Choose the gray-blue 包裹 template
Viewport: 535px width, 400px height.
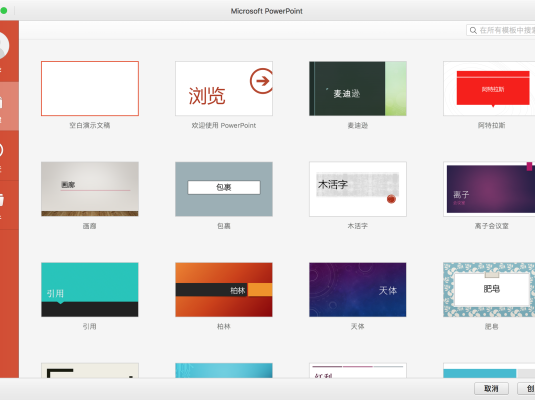pyautogui.click(x=224, y=189)
